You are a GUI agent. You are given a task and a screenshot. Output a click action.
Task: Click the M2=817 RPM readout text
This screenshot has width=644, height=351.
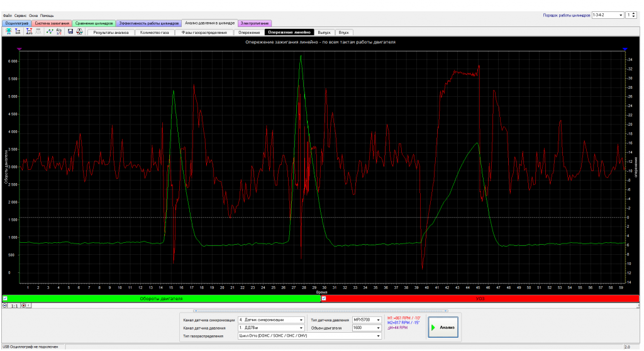403,323
